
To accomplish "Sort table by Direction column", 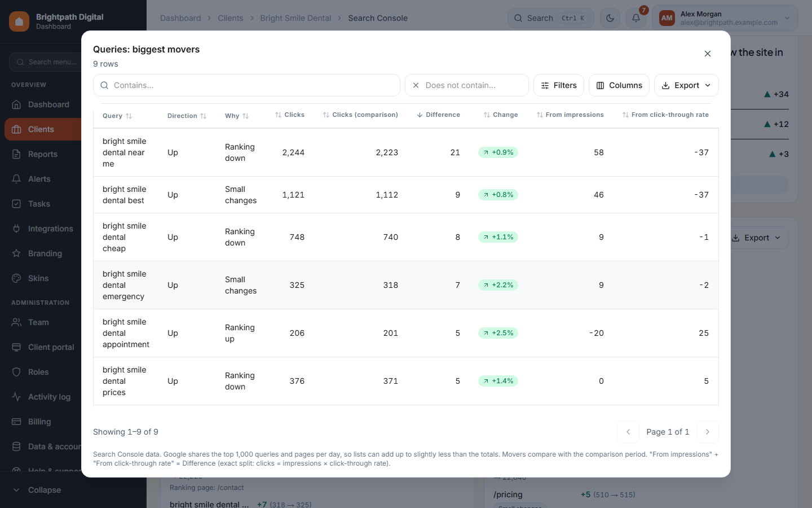I will point(187,116).
